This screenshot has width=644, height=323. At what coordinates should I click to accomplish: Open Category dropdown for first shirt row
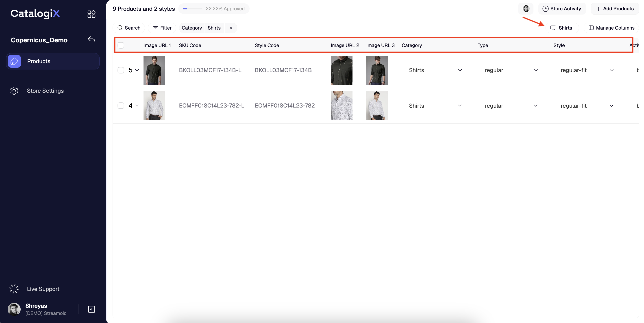[x=460, y=70]
